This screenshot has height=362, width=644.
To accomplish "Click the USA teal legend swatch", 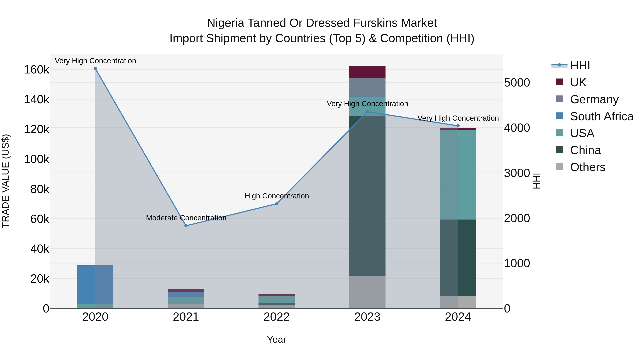I will click(560, 133).
